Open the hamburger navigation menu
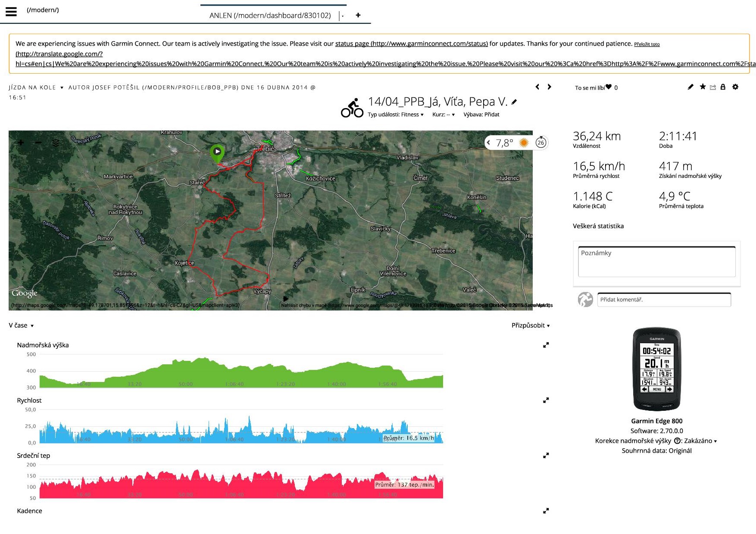This screenshot has width=756, height=534. pyautogui.click(x=11, y=12)
